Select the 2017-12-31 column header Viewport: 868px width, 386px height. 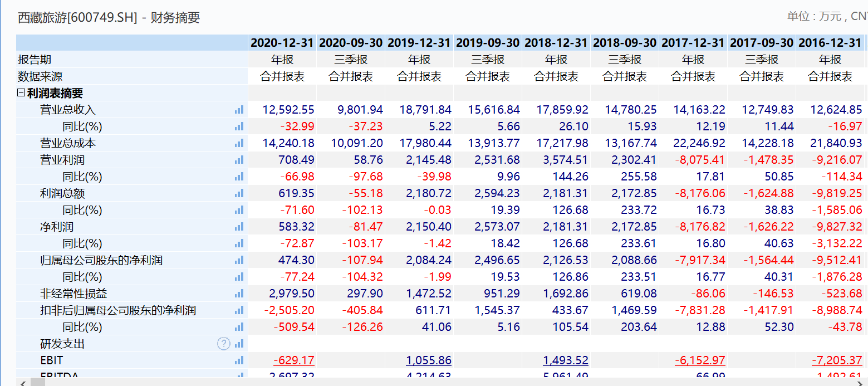pyautogui.click(x=693, y=43)
